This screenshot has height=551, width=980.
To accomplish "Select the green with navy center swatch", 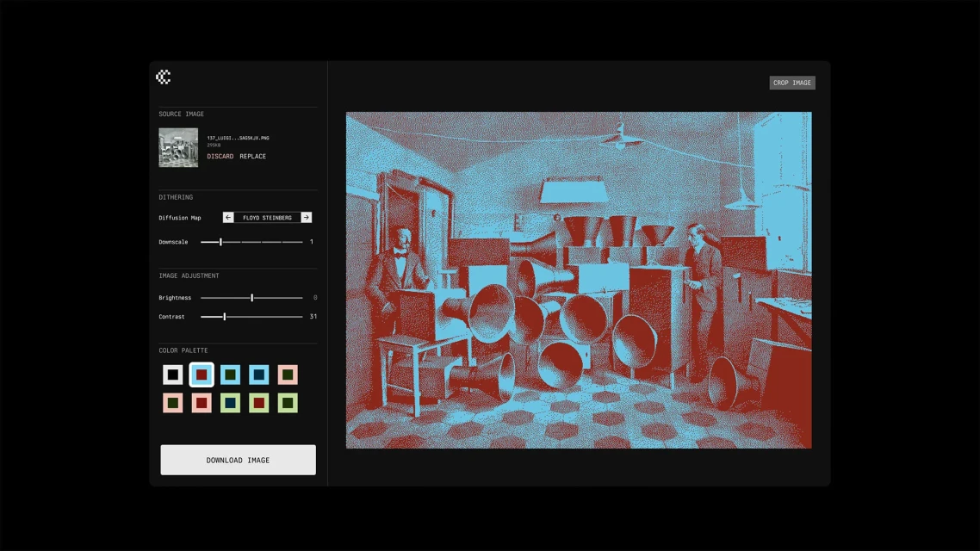I will coord(230,403).
